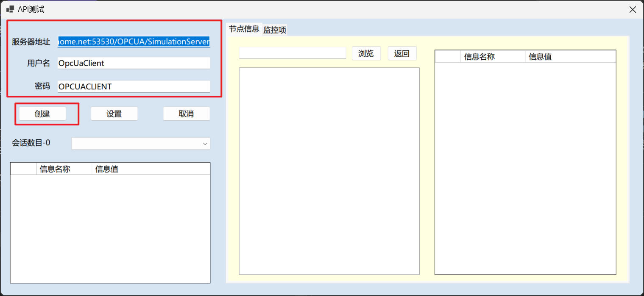The height and width of the screenshot is (296, 644).
Task: Switch to the 监控项 tab
Action: click(275, 30)
